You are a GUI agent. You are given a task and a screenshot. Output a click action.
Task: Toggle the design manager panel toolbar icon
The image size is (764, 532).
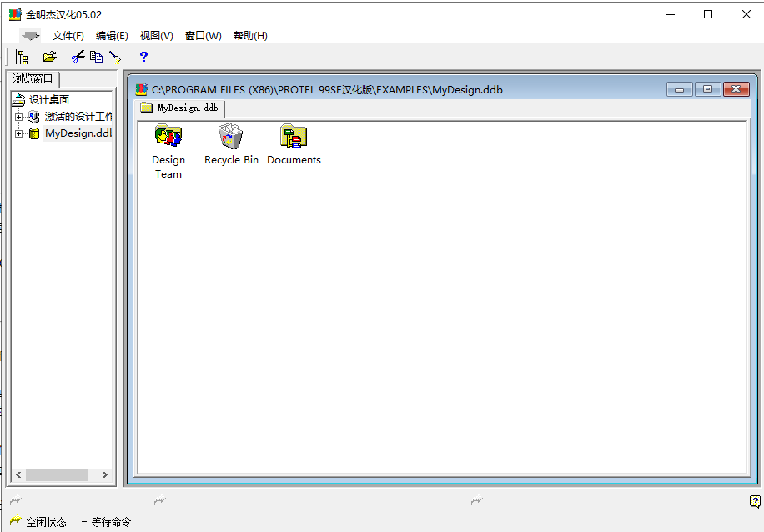coord(22,57)
